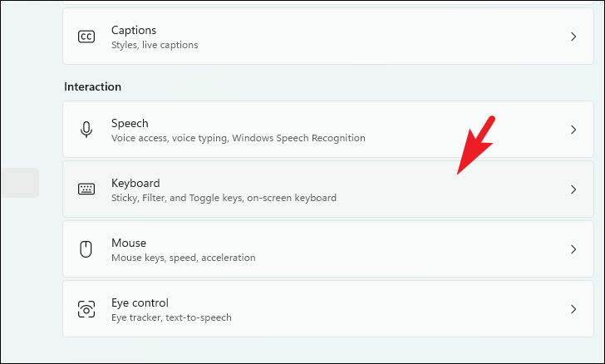Open the Eye control title
Viewport: 605px width, 364px height.
(140, 303)
